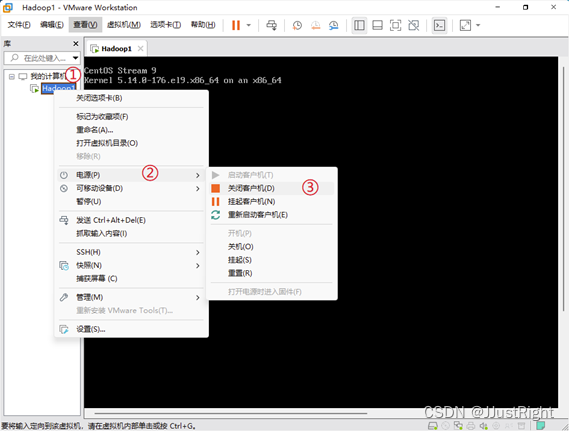Click the revert to snapshot toolbar icon

pyautogui.click(x=315, y=25)
